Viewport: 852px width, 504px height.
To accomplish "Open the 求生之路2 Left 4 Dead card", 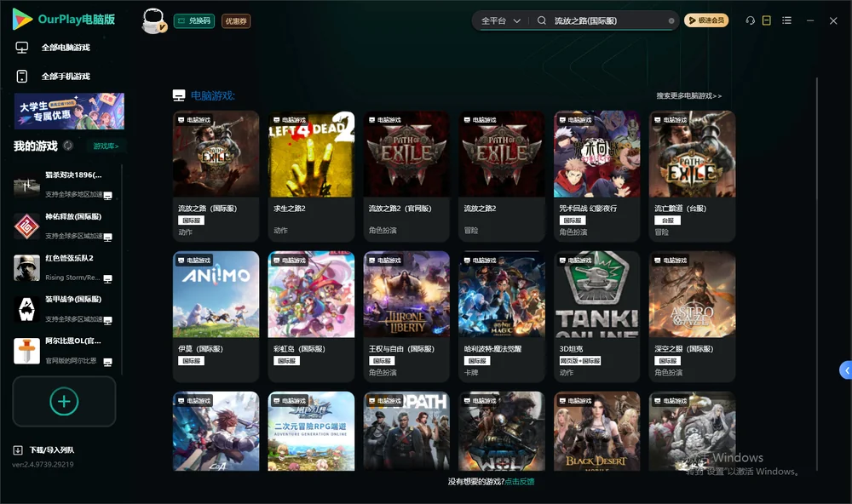I will (x=311, y=176).
